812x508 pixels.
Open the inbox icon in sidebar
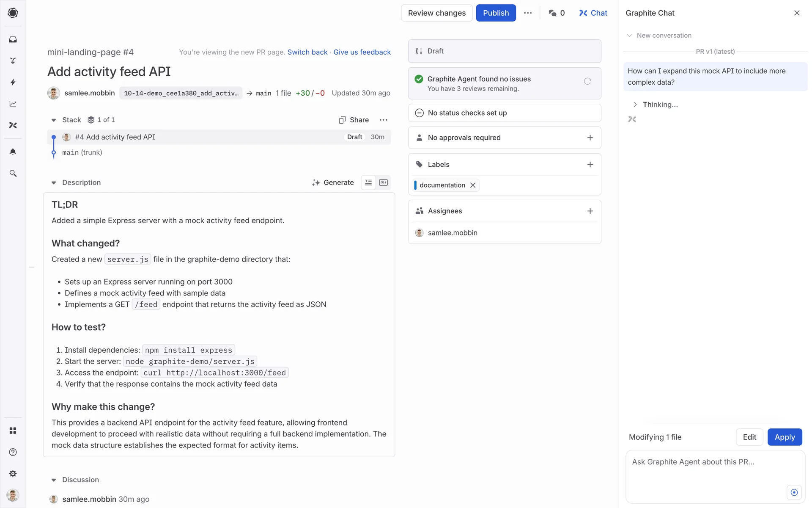13,39
